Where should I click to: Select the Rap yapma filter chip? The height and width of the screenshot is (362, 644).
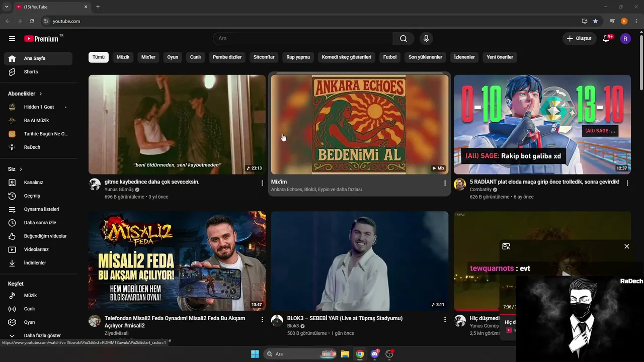click(x=298, y=57)
